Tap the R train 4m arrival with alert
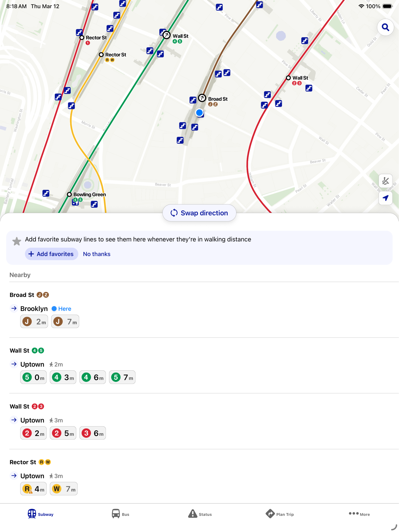This screenshot has height=532, width=399. [33, 489]
